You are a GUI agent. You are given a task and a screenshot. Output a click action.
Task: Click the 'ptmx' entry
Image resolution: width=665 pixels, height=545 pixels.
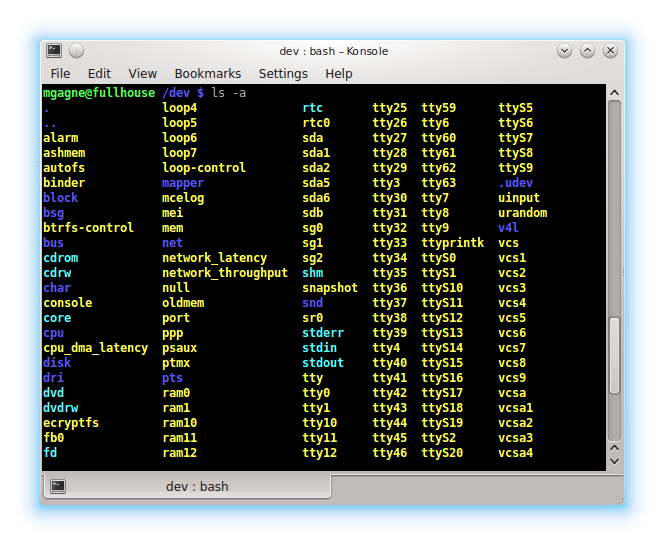[176, 363]
